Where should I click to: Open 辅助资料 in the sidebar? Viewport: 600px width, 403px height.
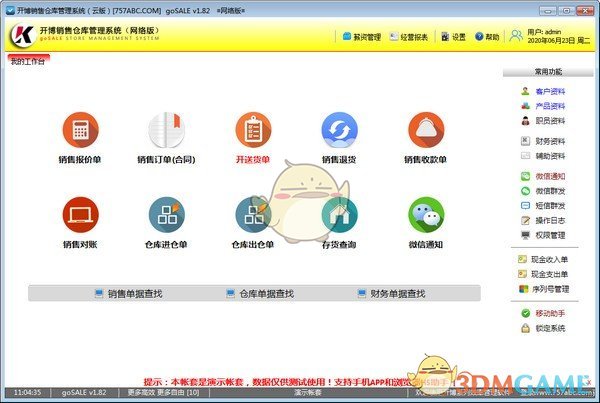click(543, 156)
